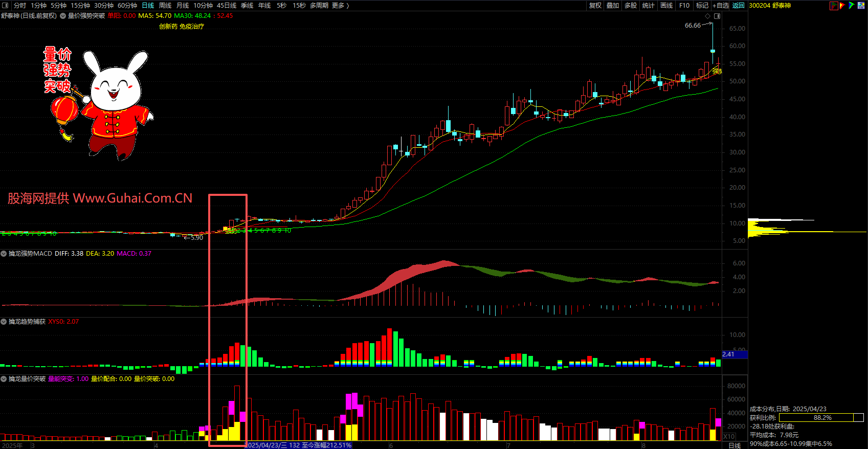Open the 擒龙量价突破 indicator dropdown arrow

(4, 379)
